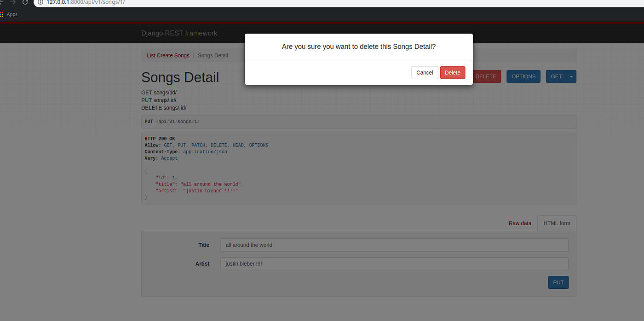This screenshot has height=321, width=644.
Task: Cancel the delete confirmation dialog
Action: click(x=424, y=72)
